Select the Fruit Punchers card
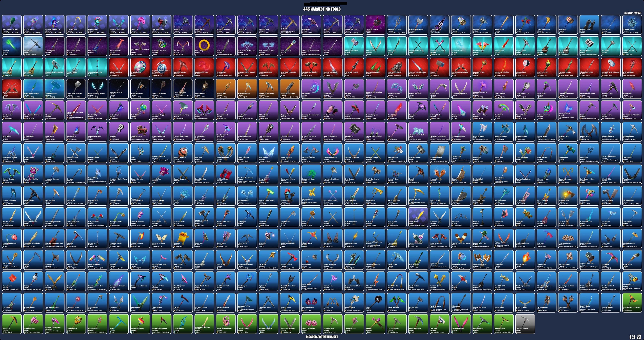The height and width of the screenshot is (340, 644). (482, 46)
